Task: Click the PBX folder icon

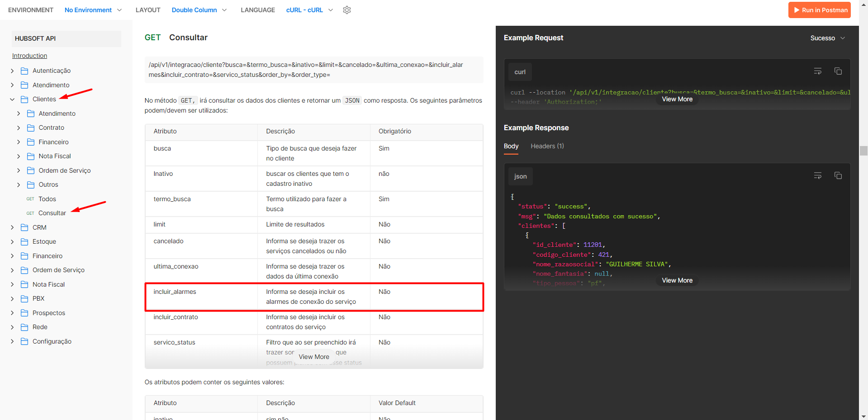Action: [24, 298]
